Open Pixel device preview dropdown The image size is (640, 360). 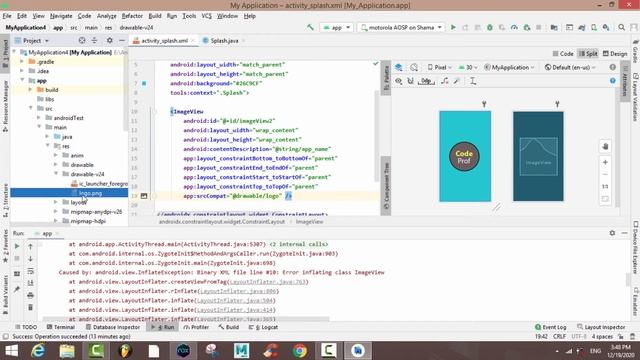point(440,67)
